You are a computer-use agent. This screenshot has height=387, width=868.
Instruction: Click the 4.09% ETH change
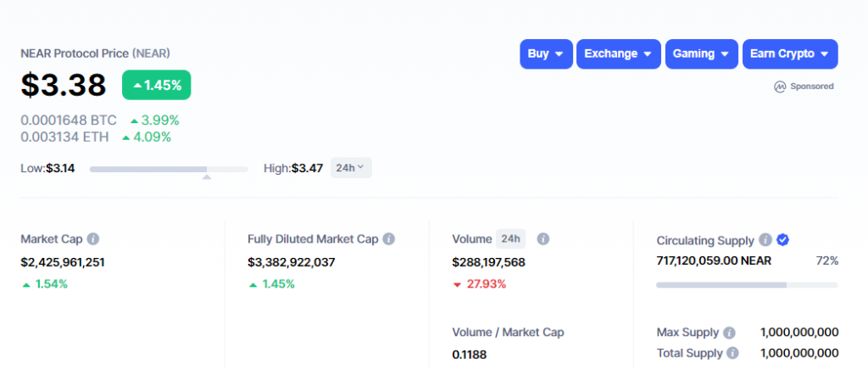click(147, 137)
